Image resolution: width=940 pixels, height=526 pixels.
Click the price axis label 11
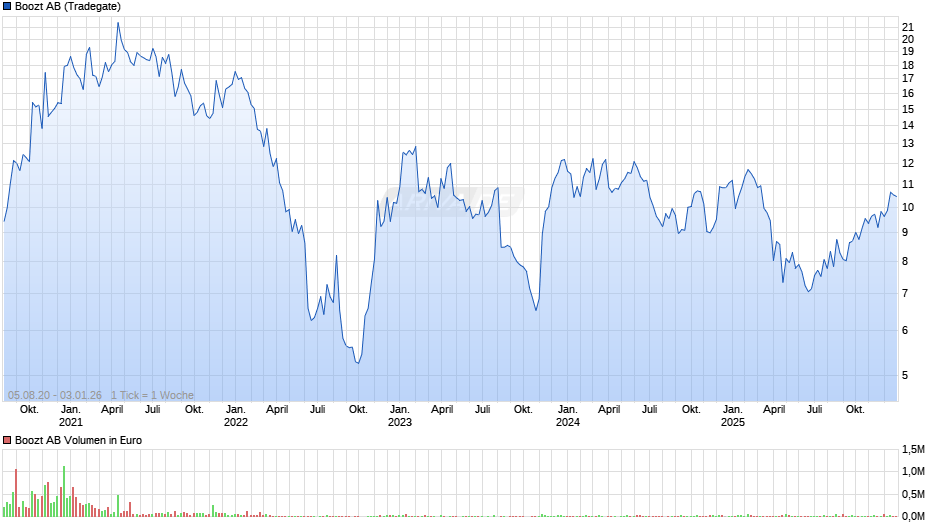(908, 185)
